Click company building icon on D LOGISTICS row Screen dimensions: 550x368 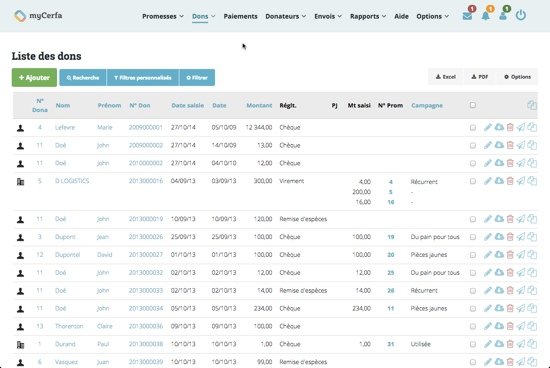click(21, 181)
